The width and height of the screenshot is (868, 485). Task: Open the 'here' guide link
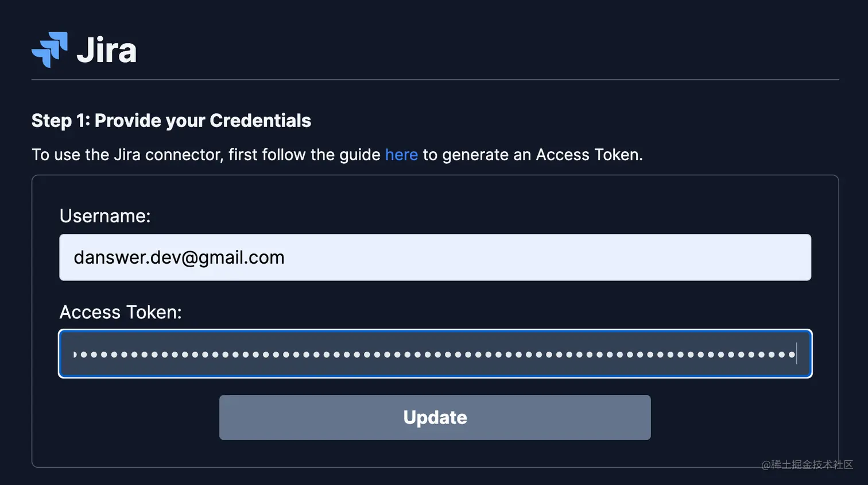[x=401, y=155]
